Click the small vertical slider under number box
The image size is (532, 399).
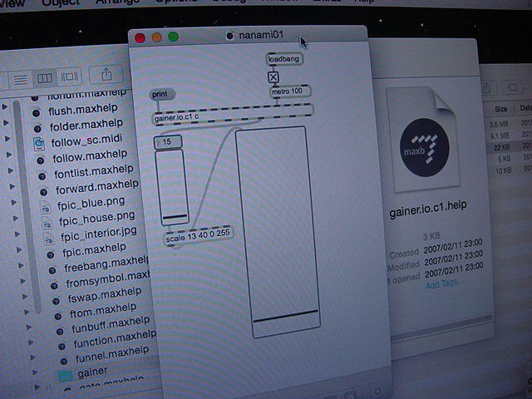172,187
